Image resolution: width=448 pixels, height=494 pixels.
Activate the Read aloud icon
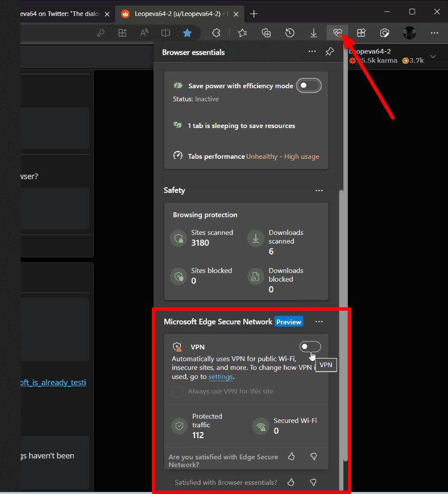[x=144, y=33]
